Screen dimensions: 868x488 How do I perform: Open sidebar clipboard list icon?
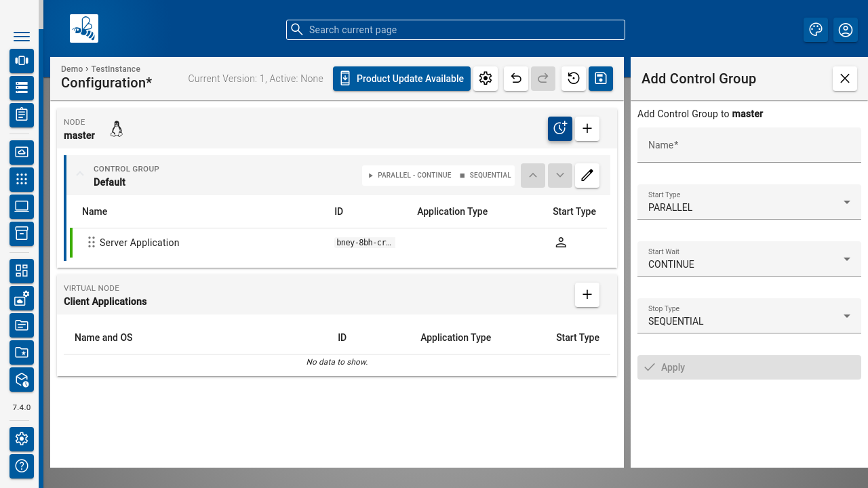[22, 115]
